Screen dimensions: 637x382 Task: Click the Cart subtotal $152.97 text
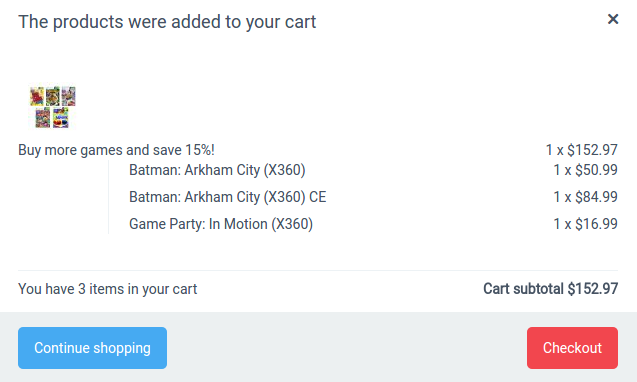(x=550, y=289)
